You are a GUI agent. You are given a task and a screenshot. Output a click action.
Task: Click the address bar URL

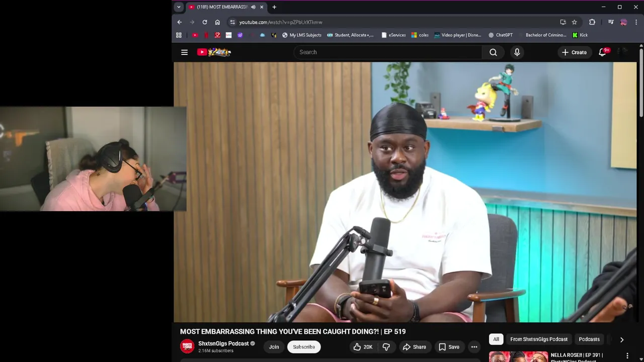point(281,22)
